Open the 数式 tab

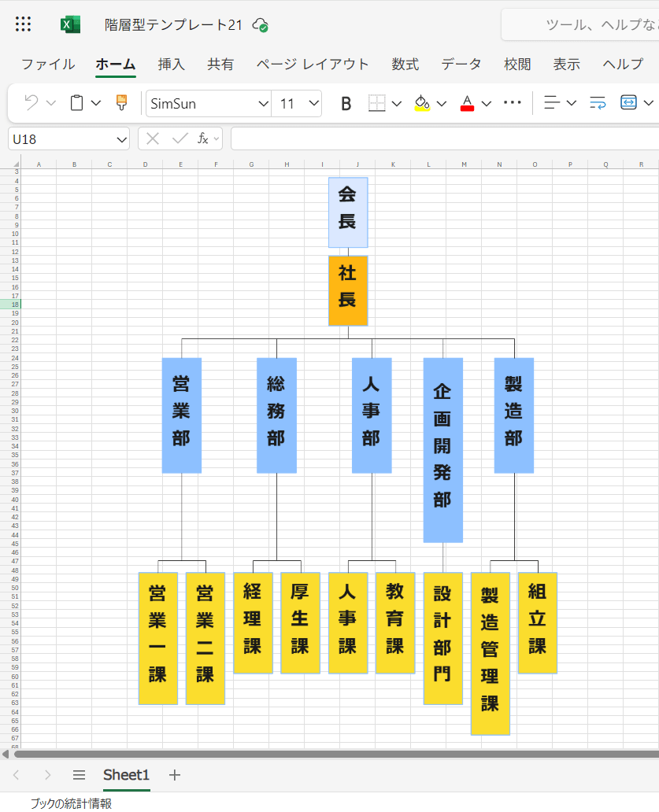[405, 65]
